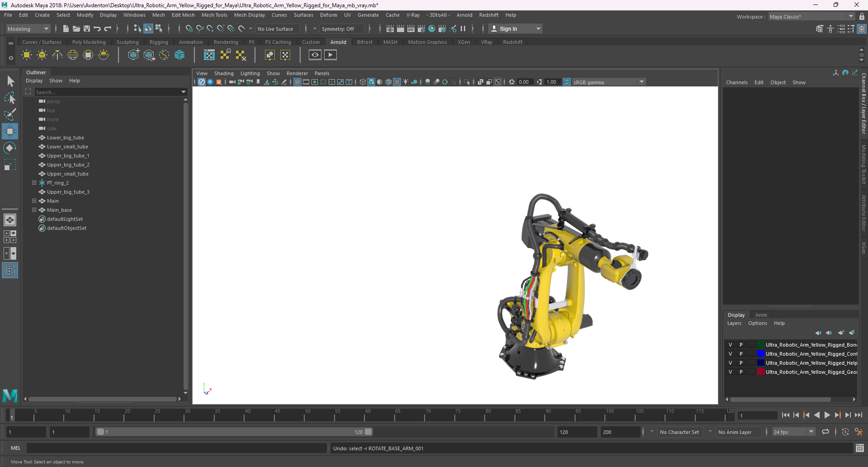Click the Symmetry: Off button
The height and width of the screenshot is (467, 868).
tap(341, 29)
